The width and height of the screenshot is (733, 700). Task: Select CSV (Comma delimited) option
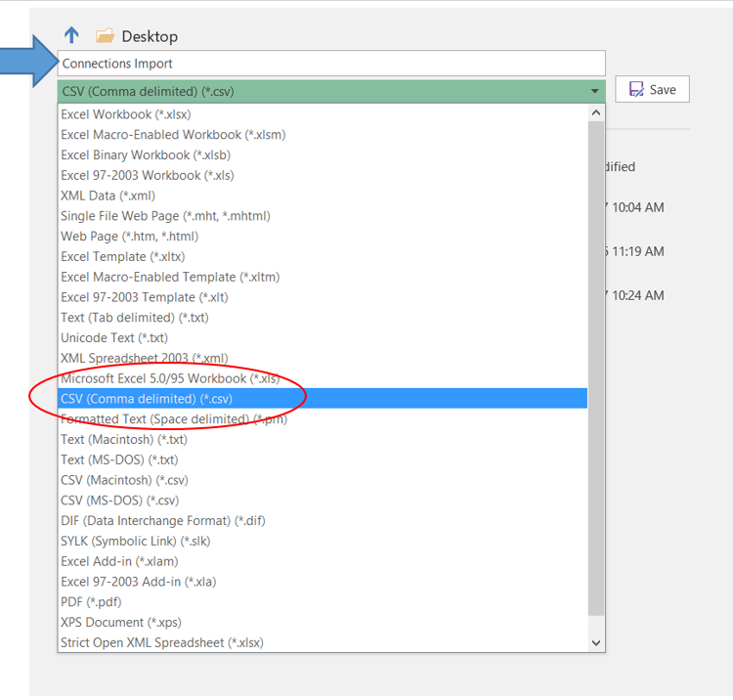(x=147, y=399)
